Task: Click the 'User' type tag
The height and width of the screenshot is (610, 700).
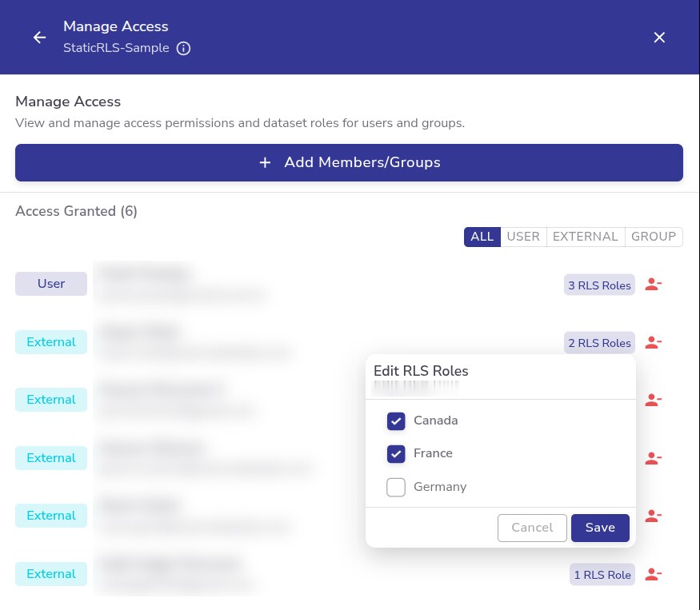Action: pyautogui.click(x=51, y=284)
